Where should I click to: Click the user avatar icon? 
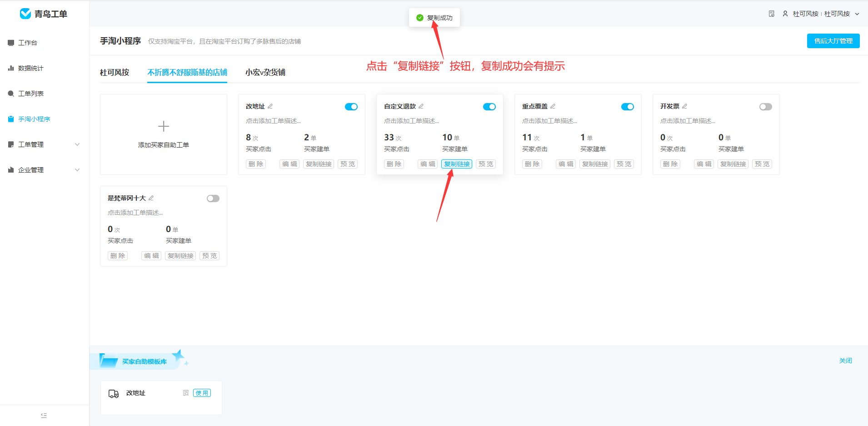click(x=785, y=14)
